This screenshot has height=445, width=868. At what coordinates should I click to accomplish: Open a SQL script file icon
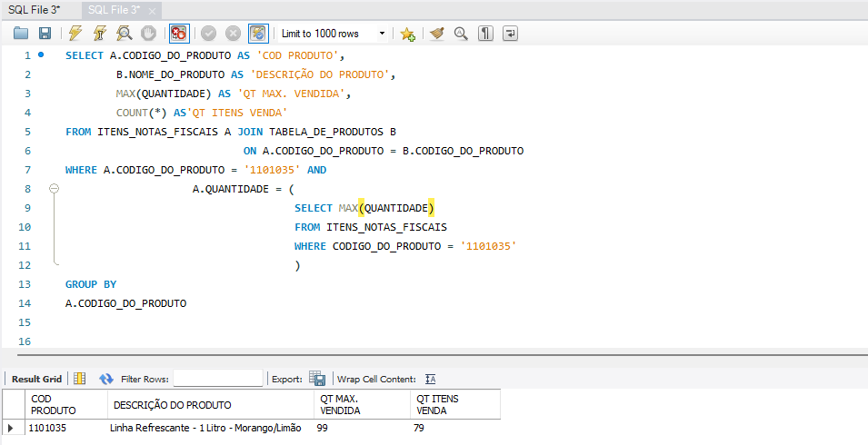coord(21,34)
